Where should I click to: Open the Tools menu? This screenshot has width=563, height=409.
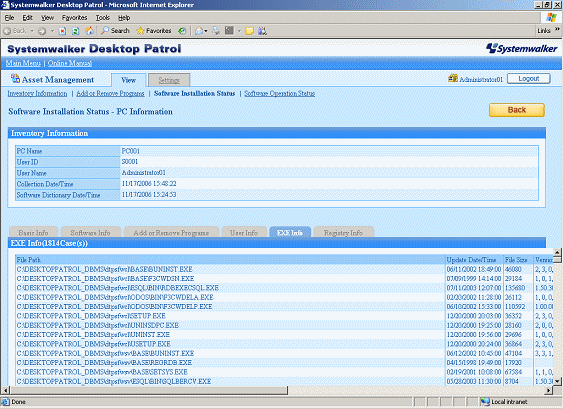103,18
